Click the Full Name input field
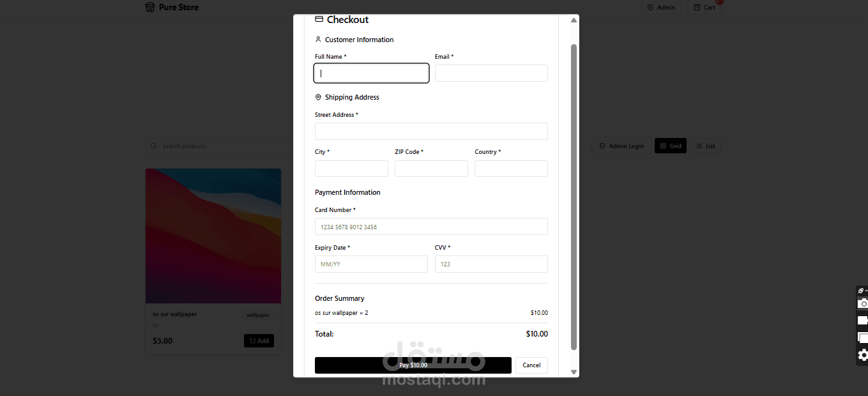 point(371,73)
